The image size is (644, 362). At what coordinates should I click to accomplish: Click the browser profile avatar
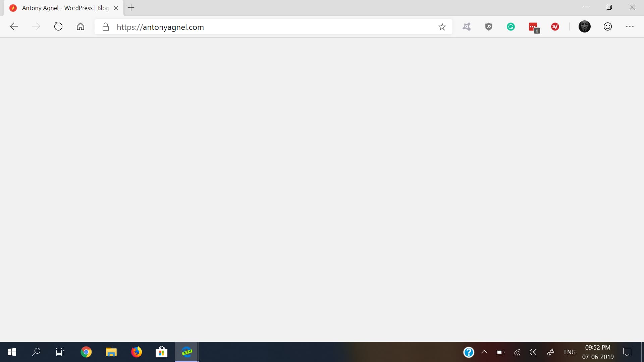[585, 27]
